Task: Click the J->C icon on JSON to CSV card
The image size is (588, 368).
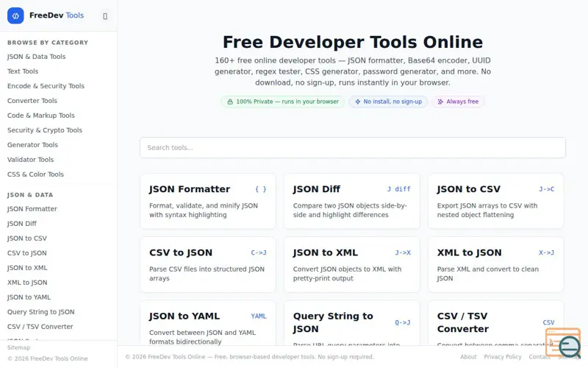Action: pos(546,189)
